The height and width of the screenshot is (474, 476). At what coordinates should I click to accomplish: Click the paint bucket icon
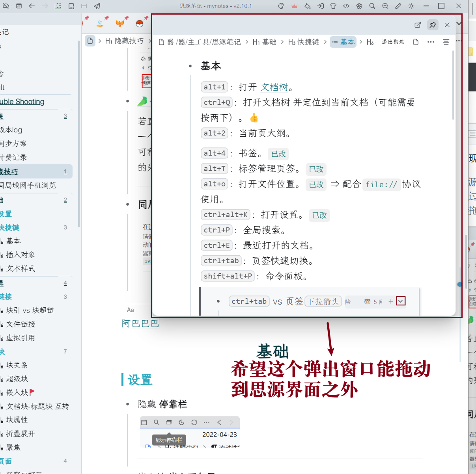coord(307,6)
